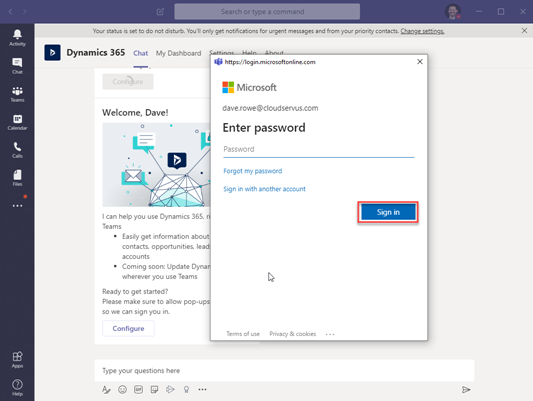
Task: Click the Sign in button
Action: point(388,212)
